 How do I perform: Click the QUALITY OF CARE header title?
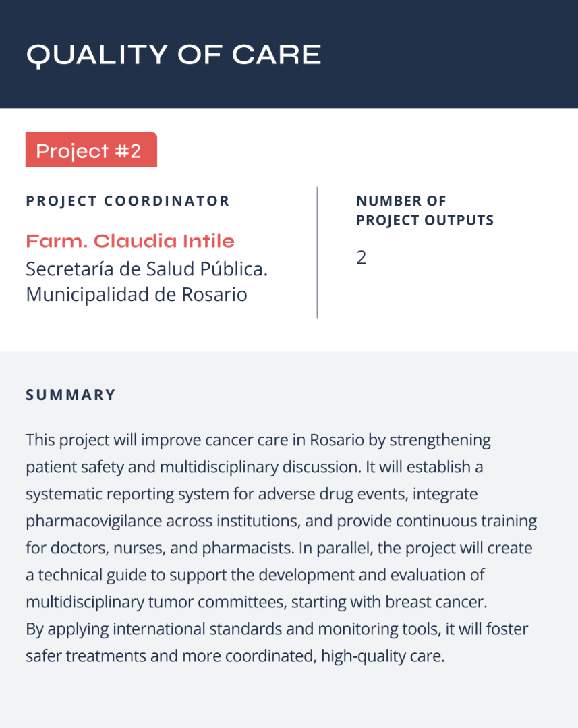(x=173, y=55)
